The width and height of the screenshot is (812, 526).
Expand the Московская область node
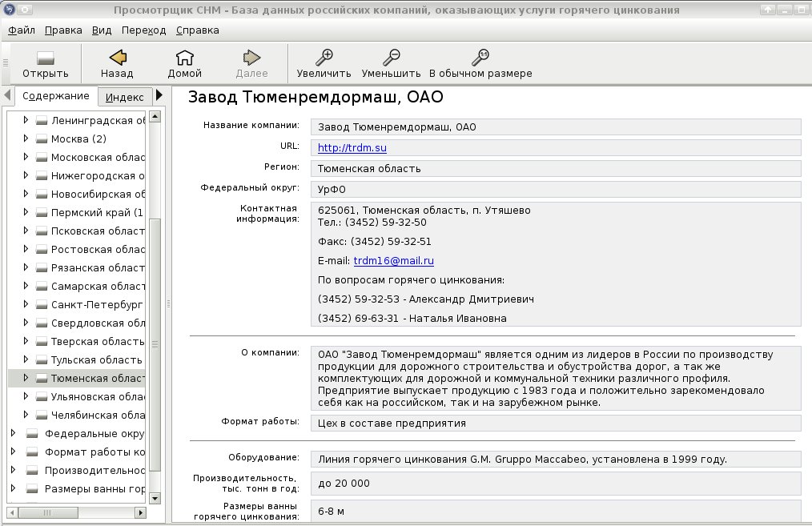coord(26,156)
